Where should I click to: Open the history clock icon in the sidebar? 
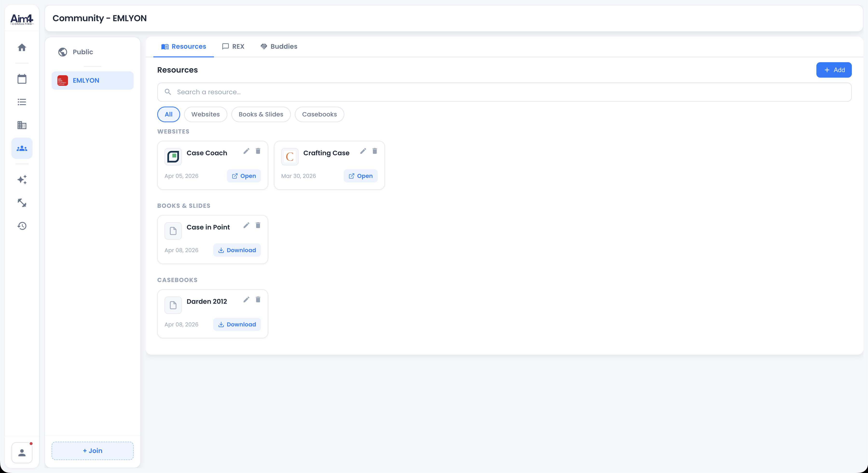pos(22,226)
